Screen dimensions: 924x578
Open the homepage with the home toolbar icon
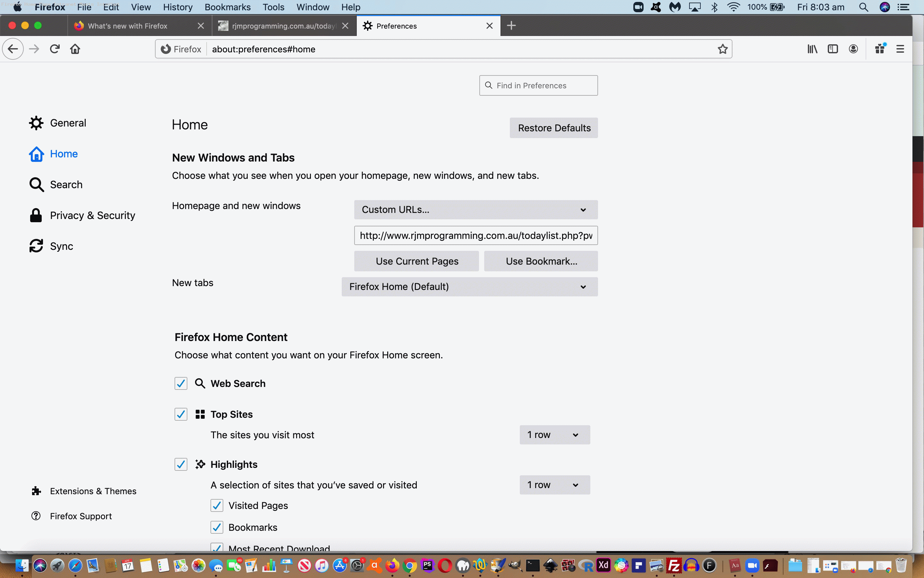(x=75, y=49)
